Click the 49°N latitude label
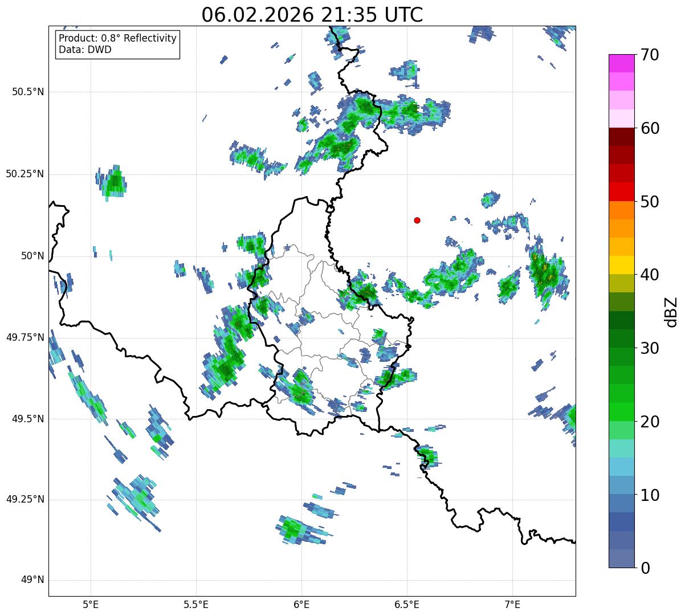 tap(33, 580)
